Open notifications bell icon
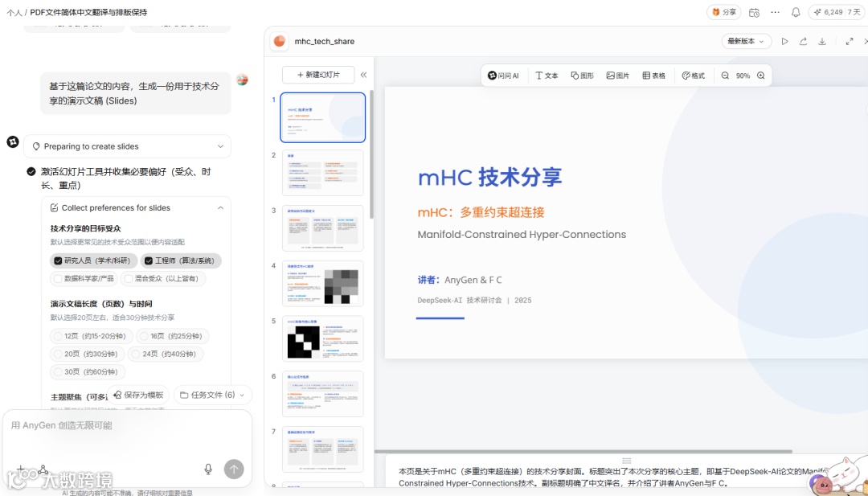The height and width of the screenshot is (496, 868). [x=796, y=12]
